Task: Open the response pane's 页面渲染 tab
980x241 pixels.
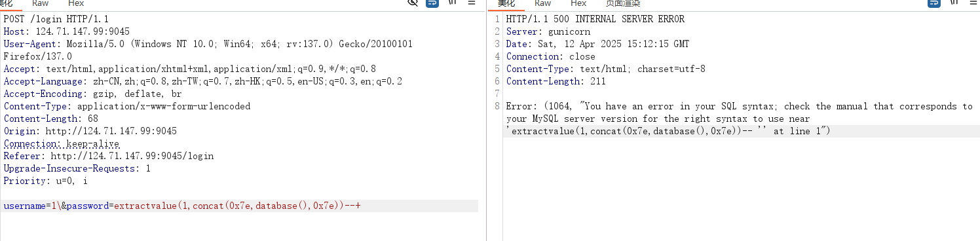Action: (x=622, y=3)
